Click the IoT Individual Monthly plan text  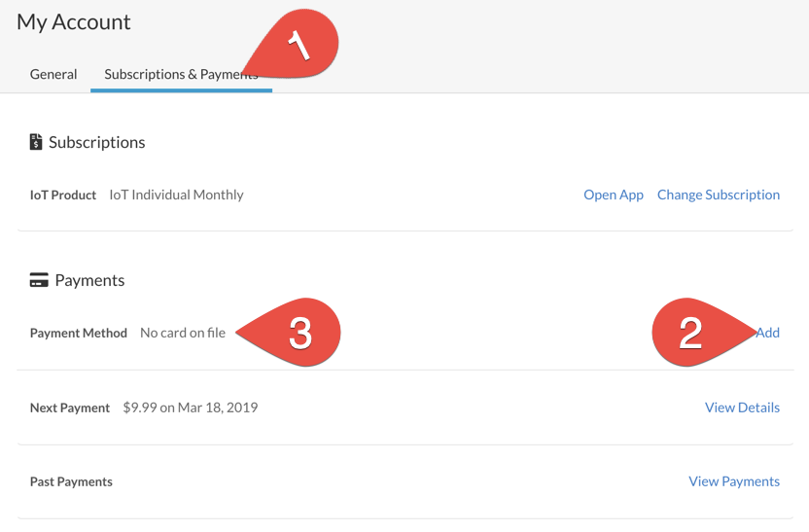point(176,195)
